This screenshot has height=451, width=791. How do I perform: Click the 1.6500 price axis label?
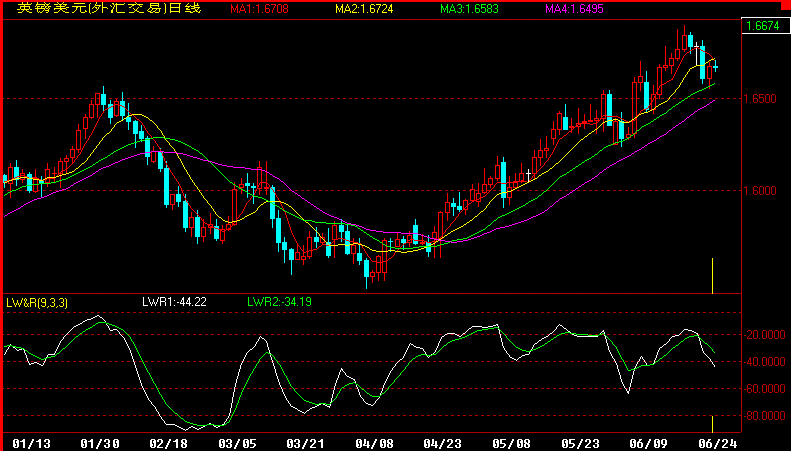(763, 99)
